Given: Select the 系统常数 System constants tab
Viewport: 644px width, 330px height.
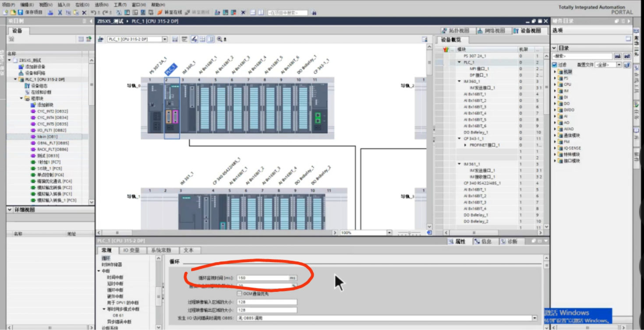Looking at the screenshot, I should [x=162, y=250].
